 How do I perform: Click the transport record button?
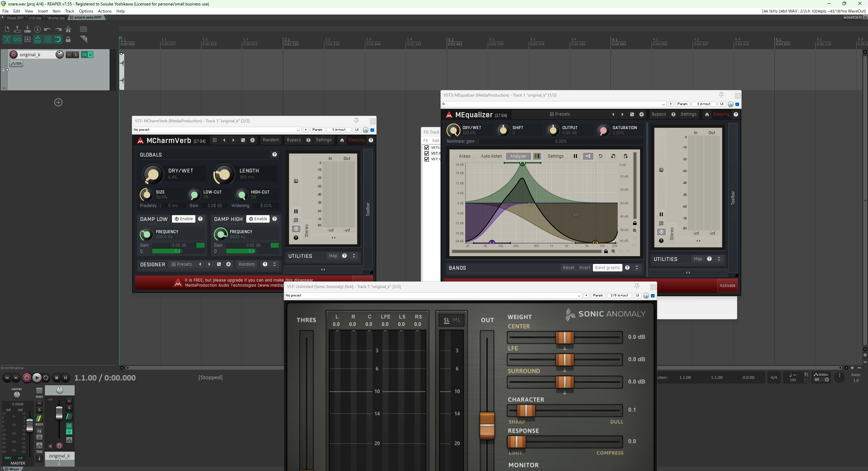[x=26, y=377]
